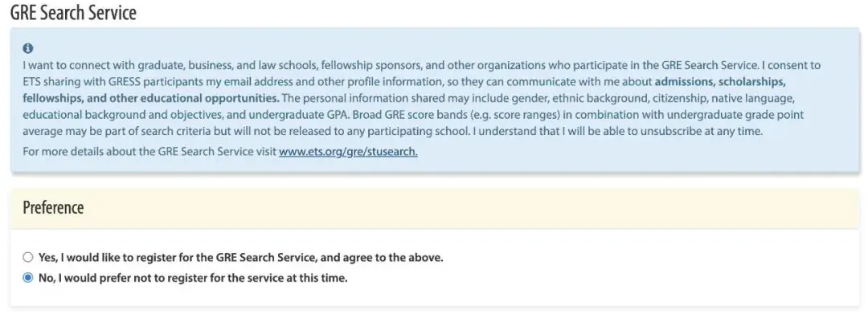Open the www.ets.org/gre/stusearch link
The width and height of the screenshot is (868, 314).
click(348, 151)
